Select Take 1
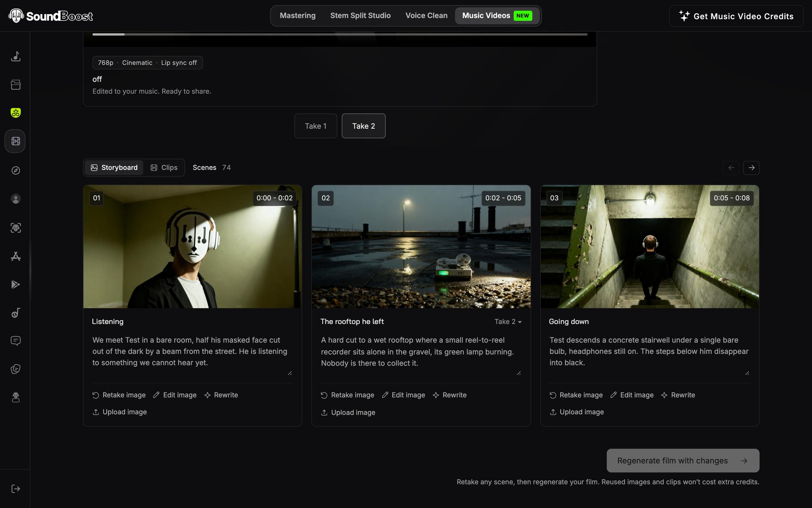The height and width of the screenshot is (508, 812). pyautogui.click(x=315, y=126)
